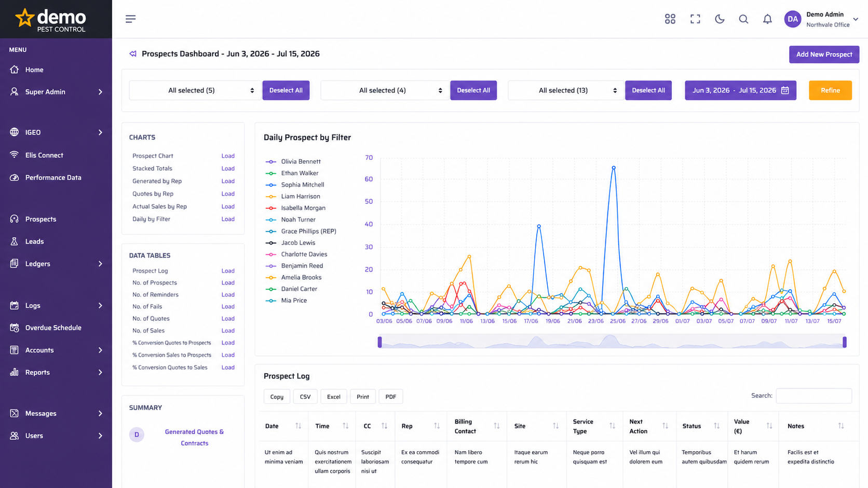Screen dimensions: 868x488
Task: Expand the Demo Admin account dropdown arrow
Action: click(x=856, y=19)
